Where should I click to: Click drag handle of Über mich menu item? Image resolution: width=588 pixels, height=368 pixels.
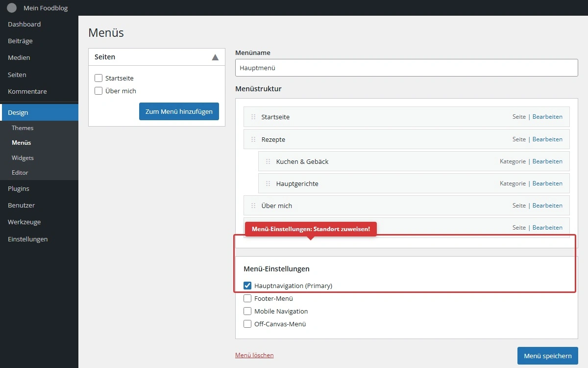click(x=253, y=206)
